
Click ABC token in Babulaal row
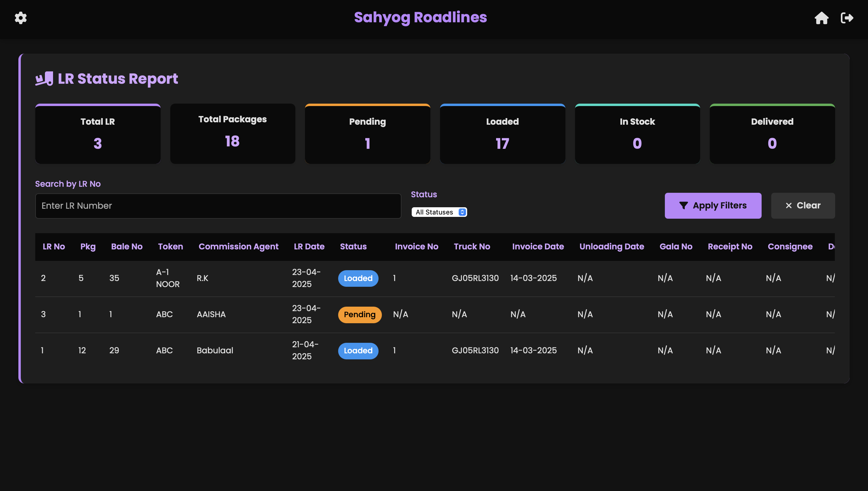pyautogui.click(x=164, y=350)
